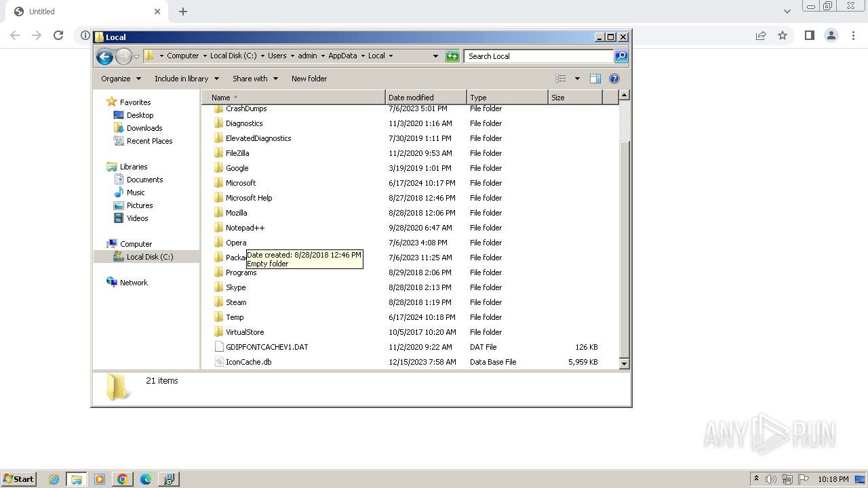Select IconCache.db file icon
The image size is (868, 488).
point(218,362)
